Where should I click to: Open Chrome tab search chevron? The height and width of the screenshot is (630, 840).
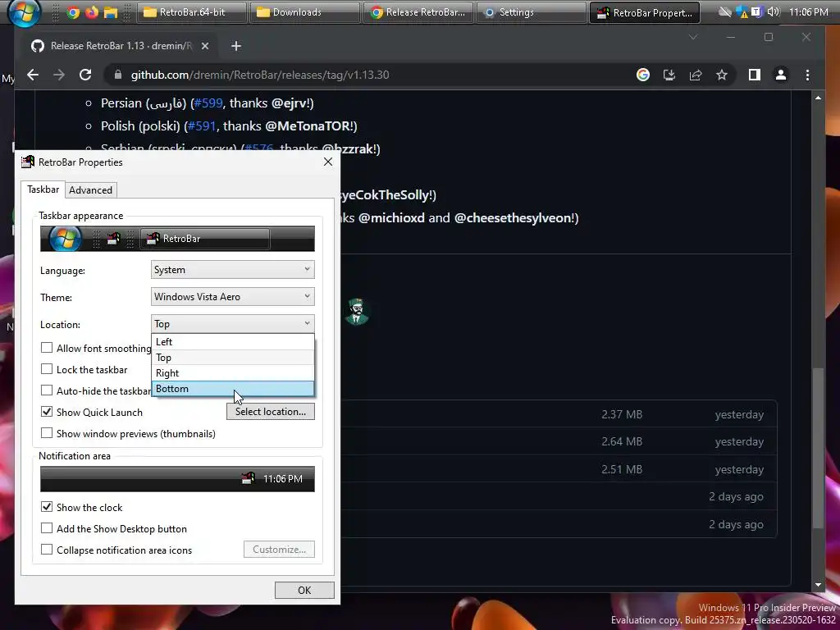click(x=693, y=37)
